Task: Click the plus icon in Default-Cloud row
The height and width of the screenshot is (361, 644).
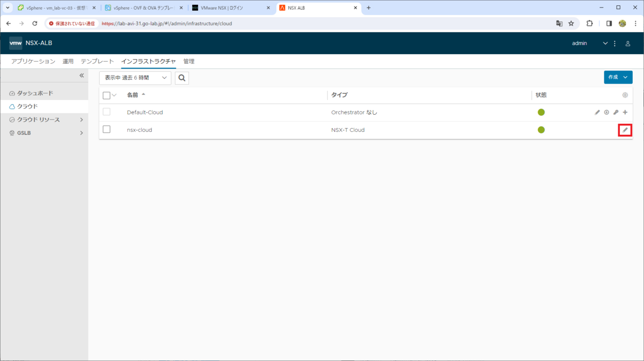Action: pyautogui.click(x=625, y=113)
